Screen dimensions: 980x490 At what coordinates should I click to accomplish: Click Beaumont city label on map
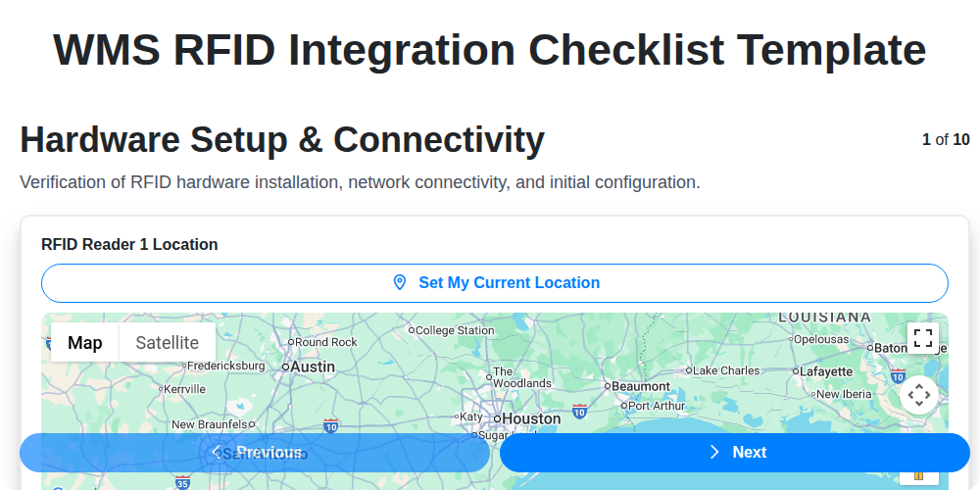(640, 386)
